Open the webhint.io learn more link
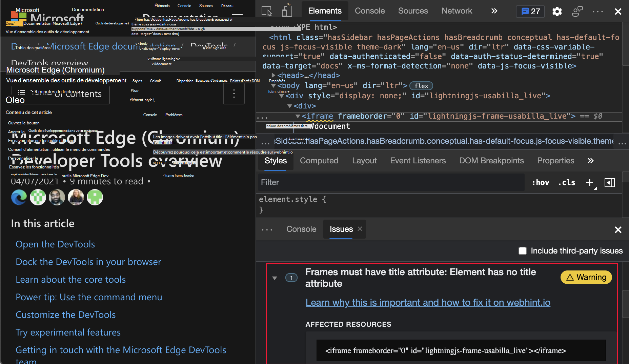Image resolution: width=629 pixels, height=364 pixels. 428,302
